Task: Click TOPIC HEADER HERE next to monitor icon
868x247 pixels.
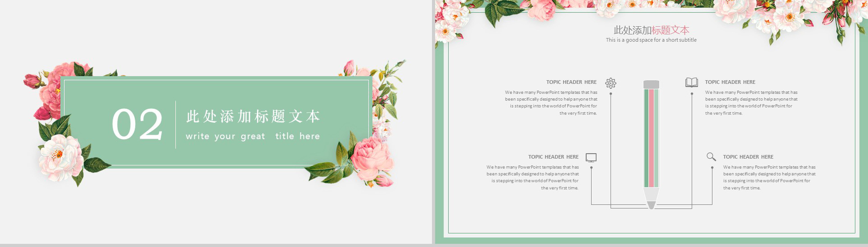Action: (x=553, y=157)
